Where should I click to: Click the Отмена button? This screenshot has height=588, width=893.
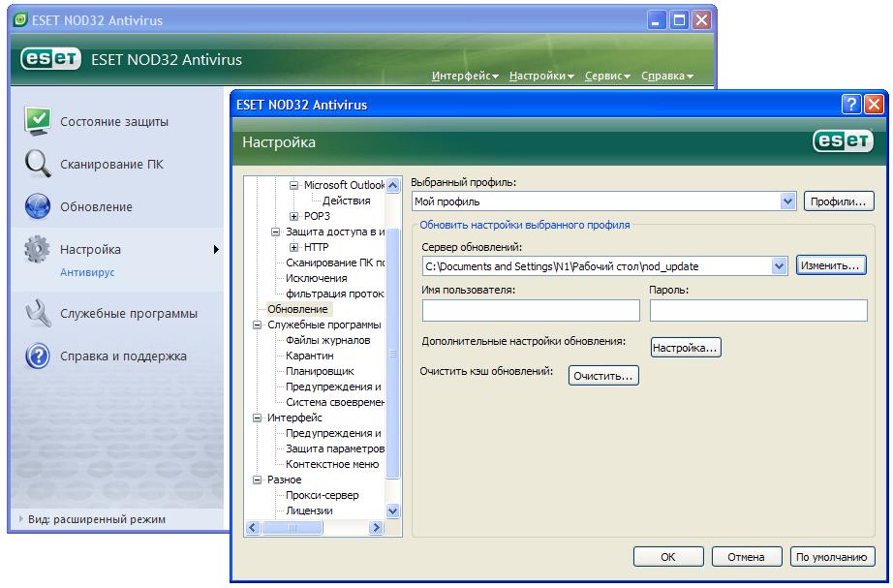[x=746, y=557]
